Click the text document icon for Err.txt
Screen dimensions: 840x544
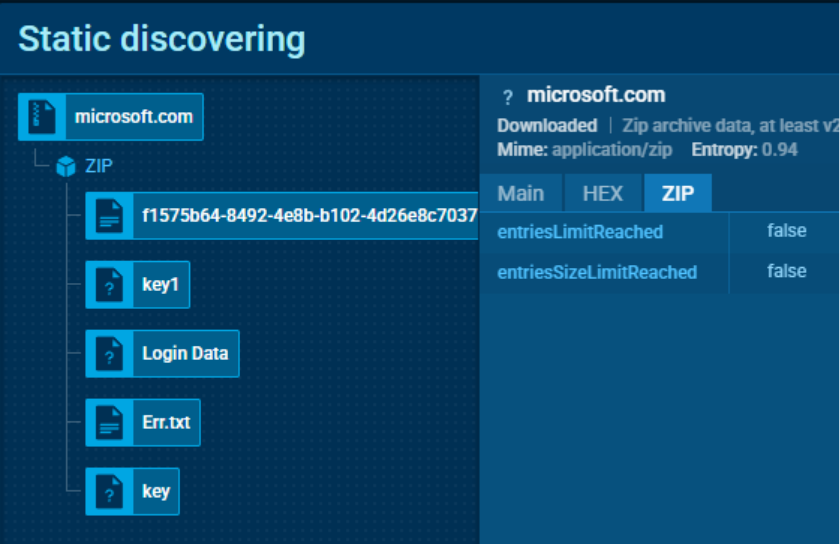[x=109, y=422]
